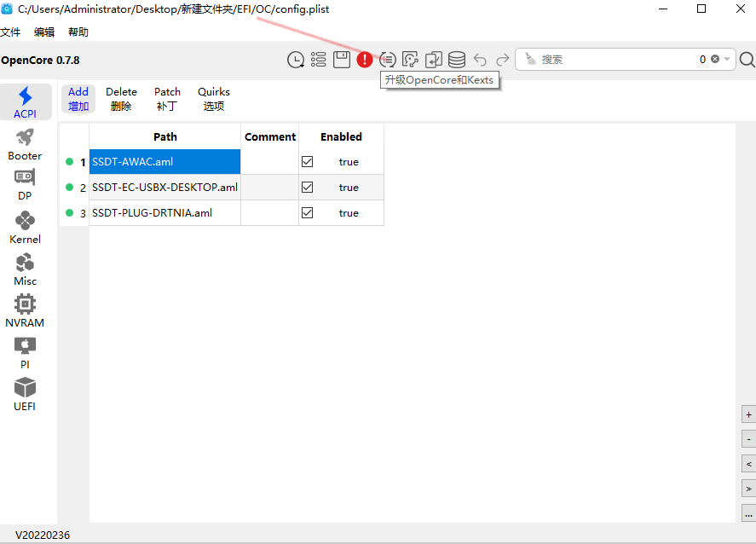Image resolution: width=756 pixels, height=544 pixels.
Task: Expand the search history dropdown arrow
Action: pyautogui.click(x=726, y=59)
